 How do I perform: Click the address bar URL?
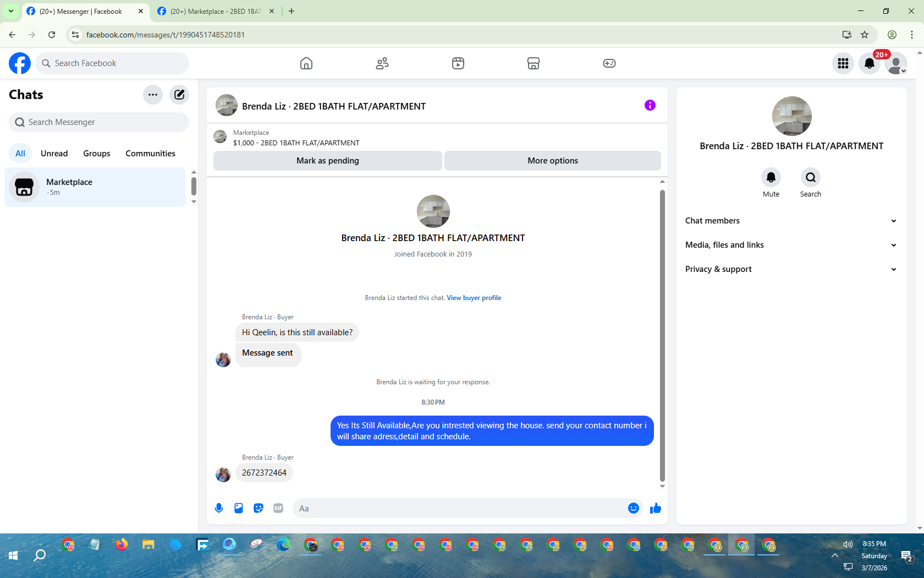(x=166, y=35)
